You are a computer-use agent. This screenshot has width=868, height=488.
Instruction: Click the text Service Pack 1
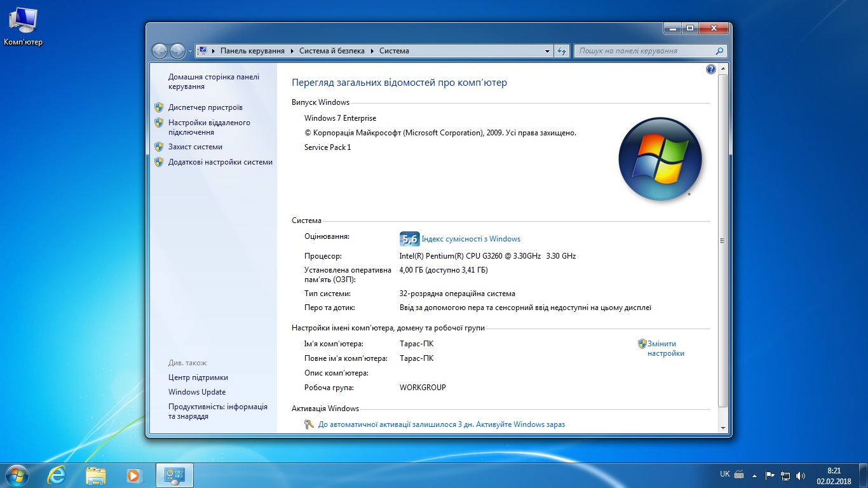click(327, 147)
